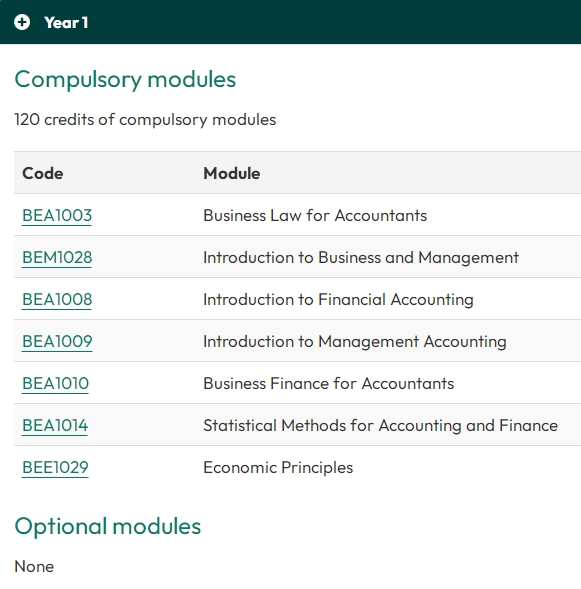
Task: Open module code BEA1009 link
Action: [57, 342]
